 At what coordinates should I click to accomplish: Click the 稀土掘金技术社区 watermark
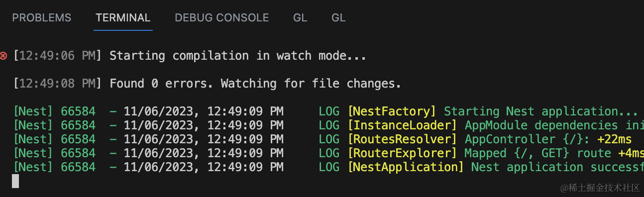600,188
